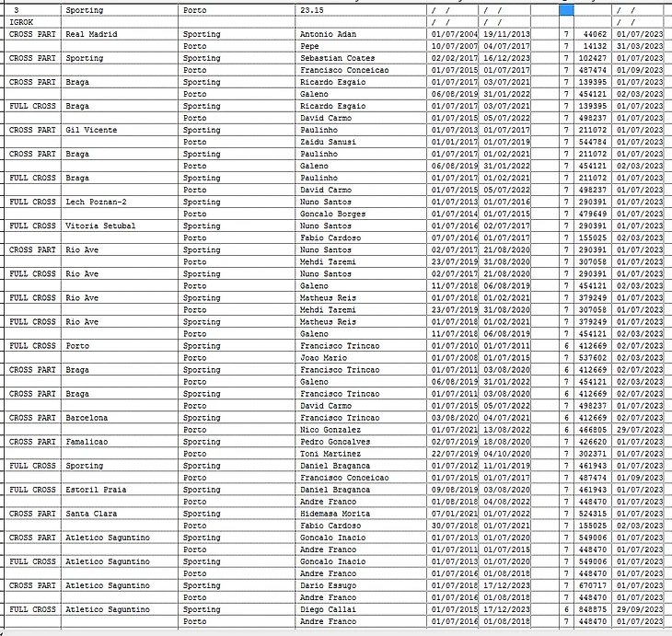Click the date 11/01/2019
This screenshot has height=636, width=672.
(x=506, y=467)
